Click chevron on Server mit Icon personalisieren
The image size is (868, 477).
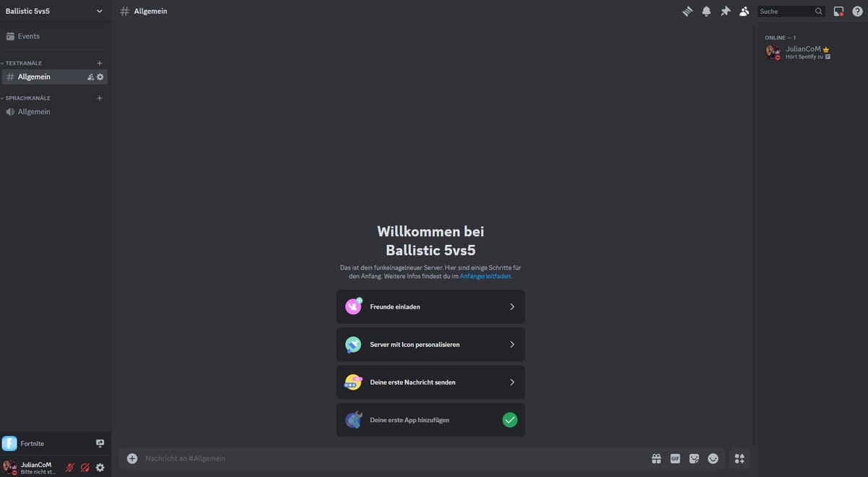point(512,344)
